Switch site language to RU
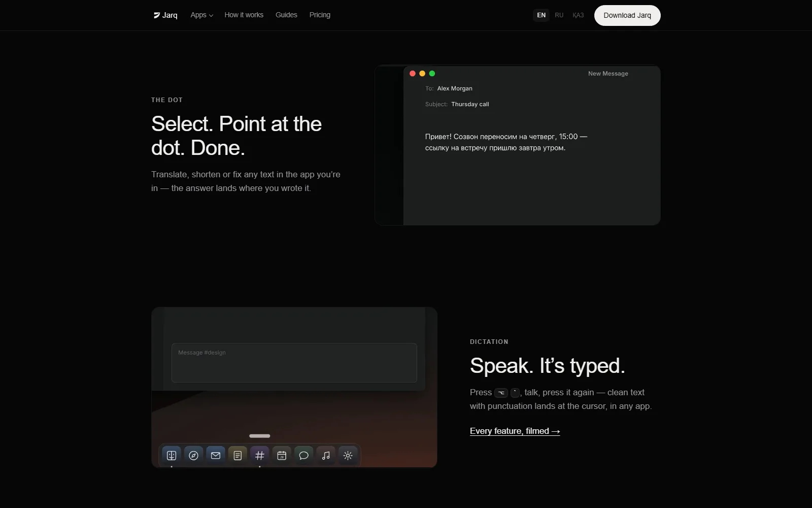Image resolution: width=812 pixels, height=508 pixels. (559, 15)
